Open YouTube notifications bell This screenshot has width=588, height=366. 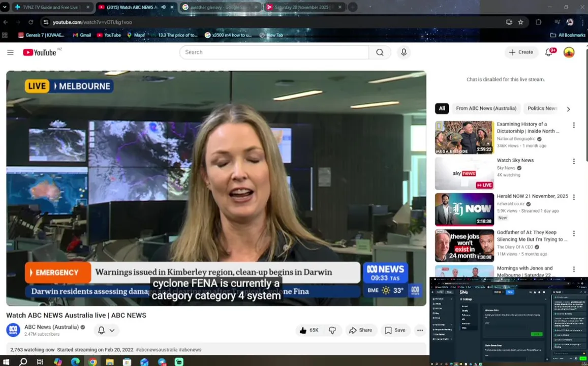pos(549,52)
